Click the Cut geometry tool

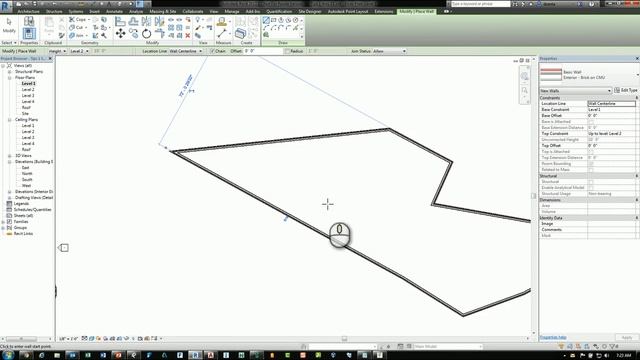click(x=77, y=27)
